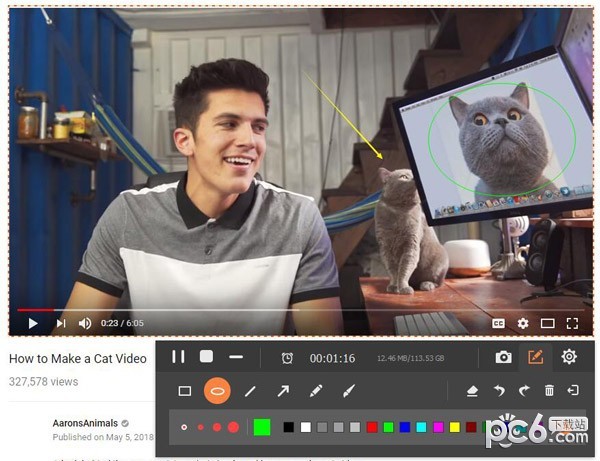Undo the last annotation
The width and height of the screenshot is (600, 461).
point(498,391)
